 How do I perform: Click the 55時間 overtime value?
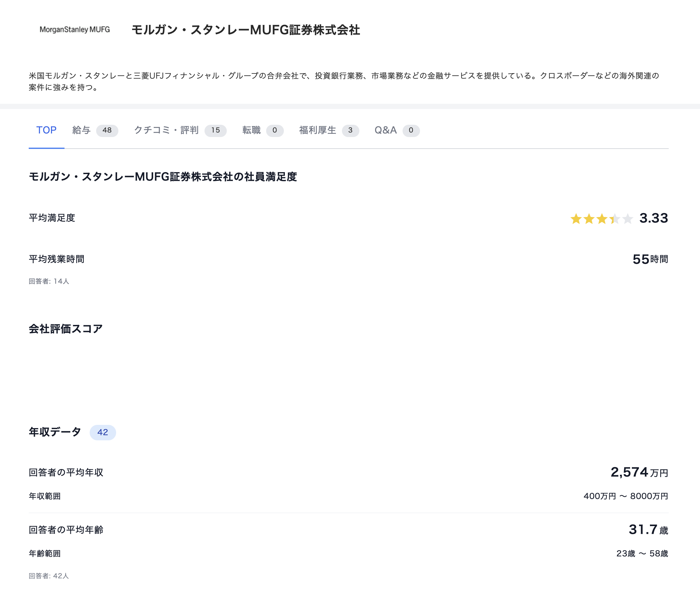[x=650, y=259]
